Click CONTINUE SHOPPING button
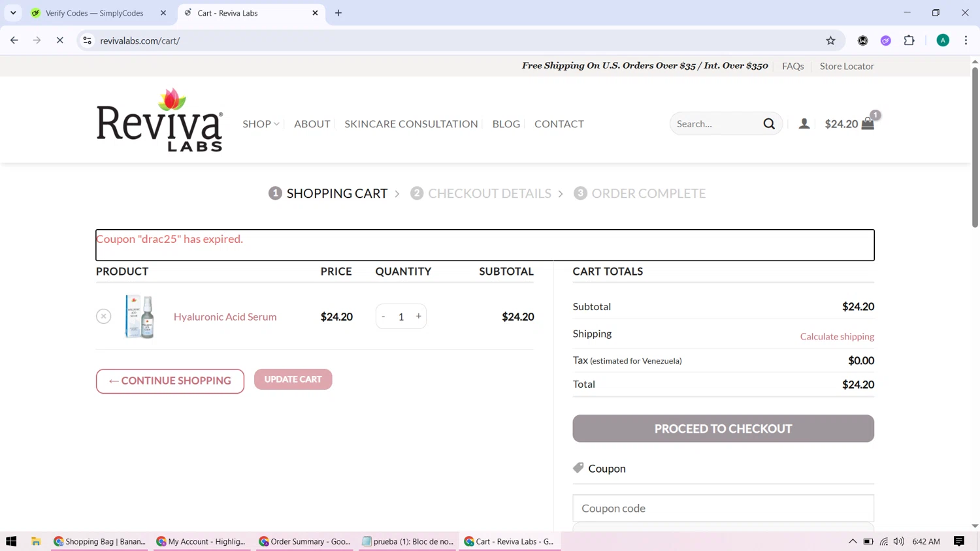This screenshot has width=980, height=551. click(170, 381)
